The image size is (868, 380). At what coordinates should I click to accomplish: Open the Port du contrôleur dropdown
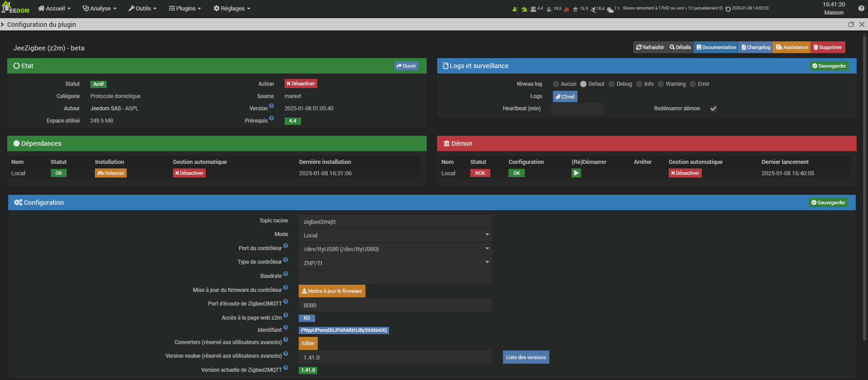coord(395,249)
